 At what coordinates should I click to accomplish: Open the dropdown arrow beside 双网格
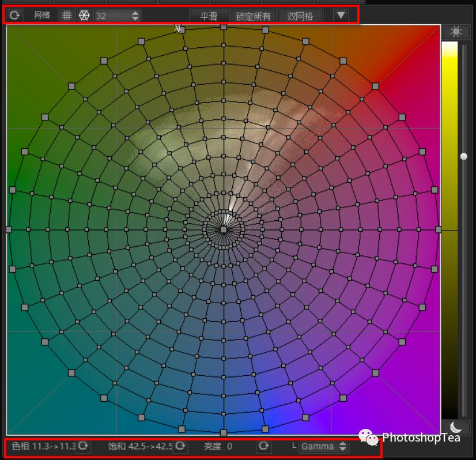(341, 16)
